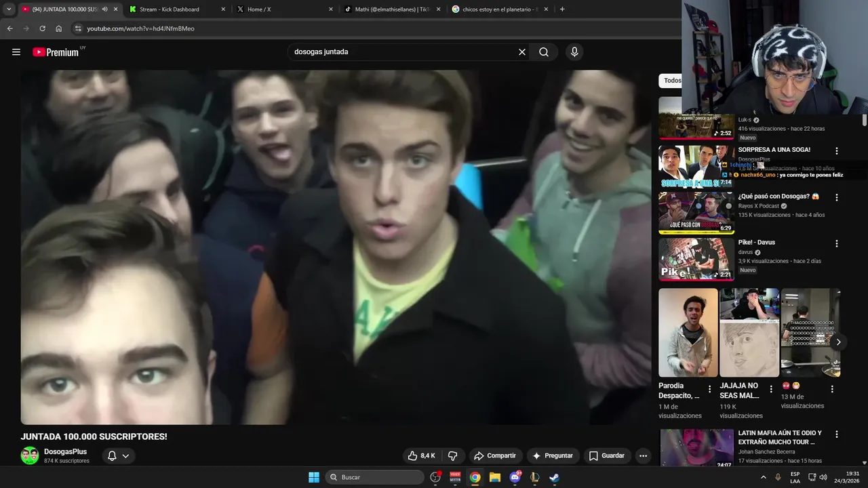Play '¿Qué pasó con Dosogas?' thumbnail

coord(696,213)
